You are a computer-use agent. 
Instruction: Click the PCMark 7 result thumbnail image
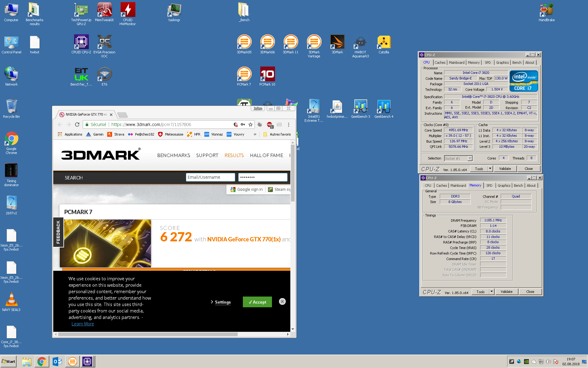coord(105,243)
